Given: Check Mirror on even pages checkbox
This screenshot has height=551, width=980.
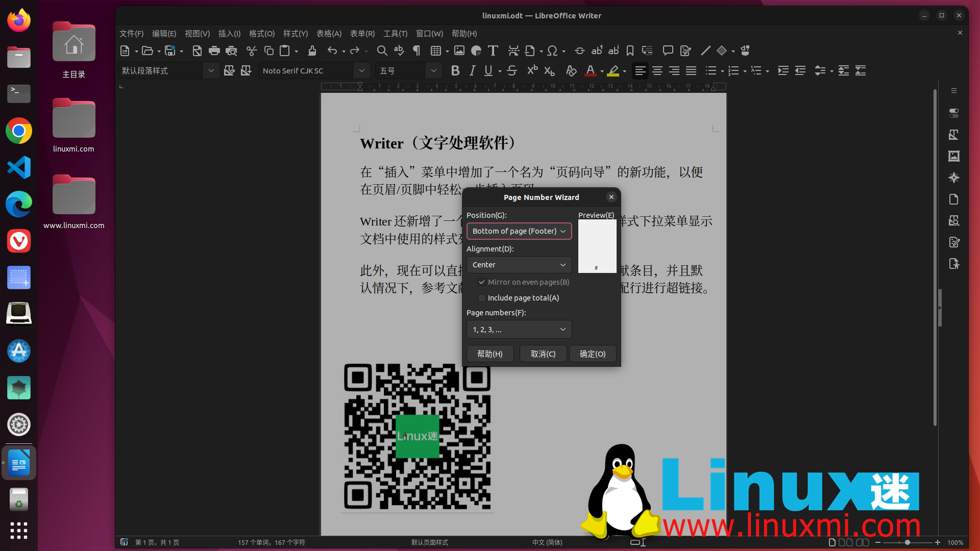Looking at the screenshot, I should point(481,282).
